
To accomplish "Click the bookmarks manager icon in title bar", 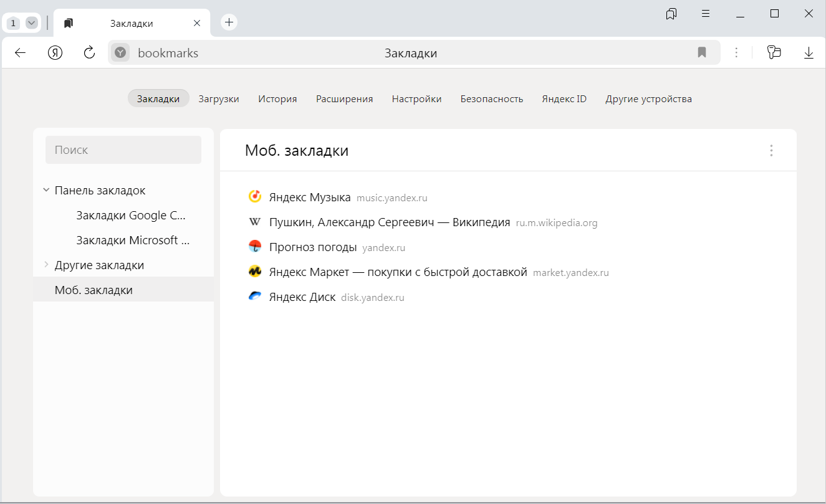I will (x=671, y=14).
